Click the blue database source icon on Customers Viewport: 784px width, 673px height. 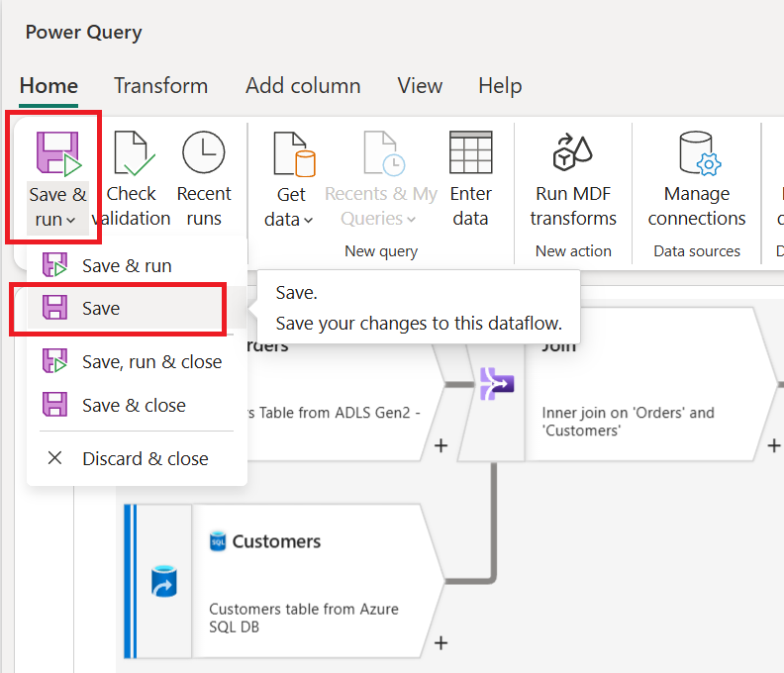164,582
